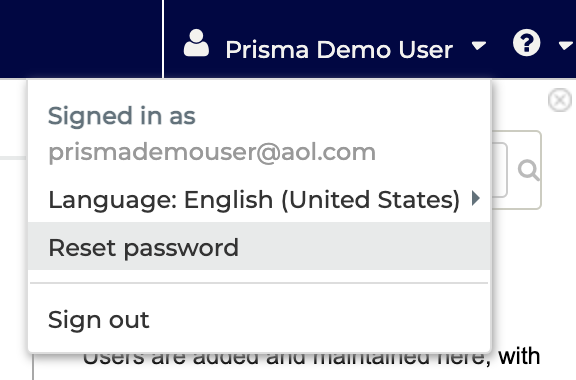Click the Prisma Demo User name label
The height and width of the screenshot is (380, 576).
tap(339, 50)
